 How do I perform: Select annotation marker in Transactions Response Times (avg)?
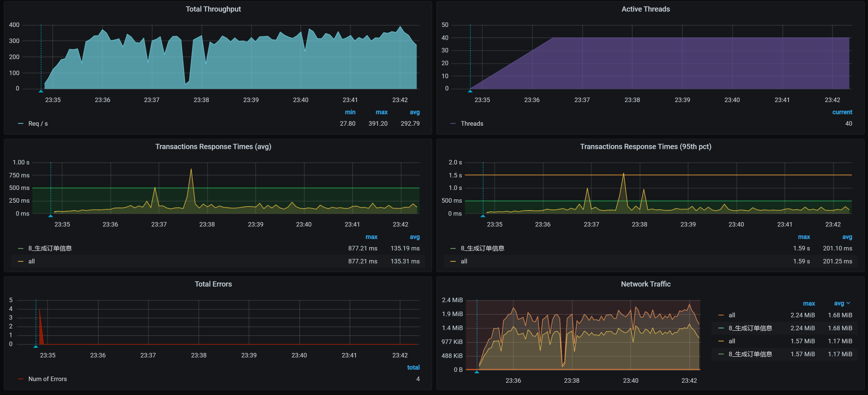pyautogui.click(x=51, y=215)
